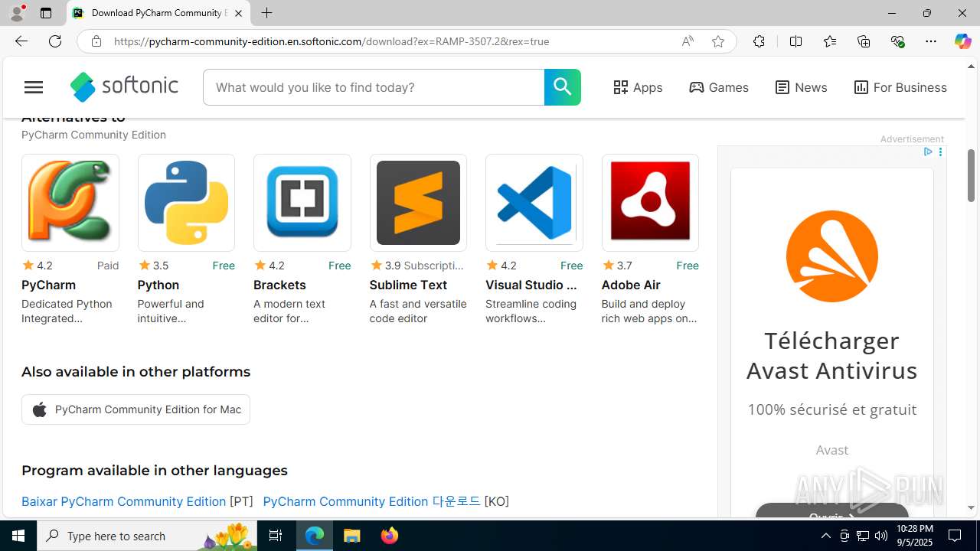Viewport: 980px width, 551px height.
Task: Click the Read aloud icon
Action: pos(688,41)
